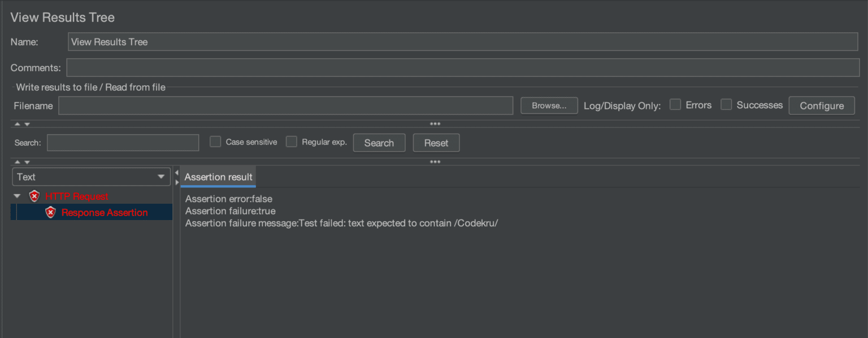Screen dimensions: 868x338
Task: Switch to the Assertion result tab
Action: click(218, 177)
